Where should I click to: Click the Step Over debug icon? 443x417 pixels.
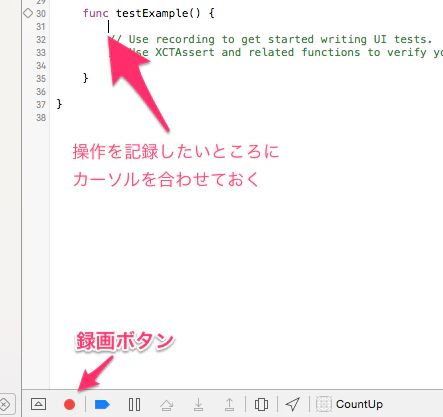[167, 405]
